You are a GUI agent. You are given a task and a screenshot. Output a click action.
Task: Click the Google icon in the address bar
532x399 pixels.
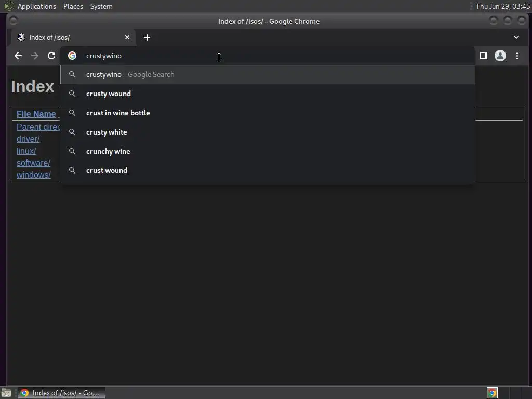[72, 56]
